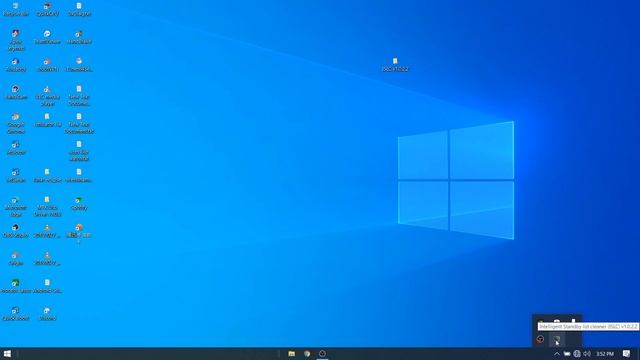Viewport: 640px width, 360px height.
Task: Select the VLC media player desktop shortcut
Action: 47,96
